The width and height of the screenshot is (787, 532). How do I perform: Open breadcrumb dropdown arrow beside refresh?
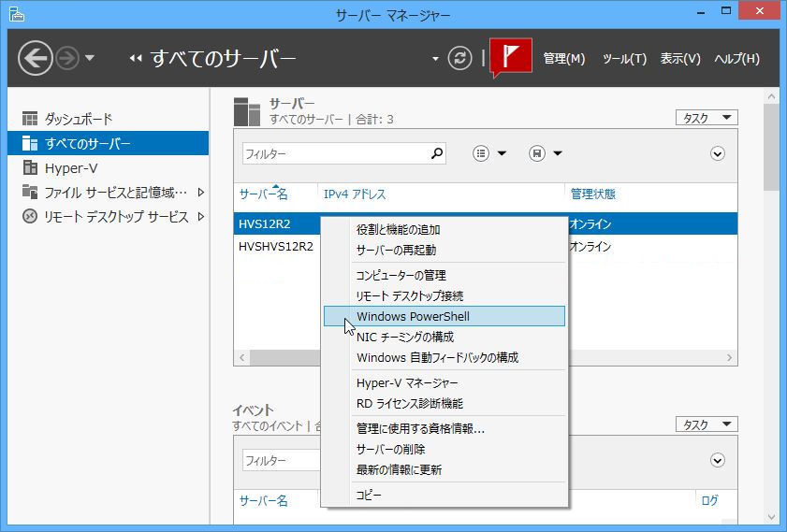tap(435, 59)
